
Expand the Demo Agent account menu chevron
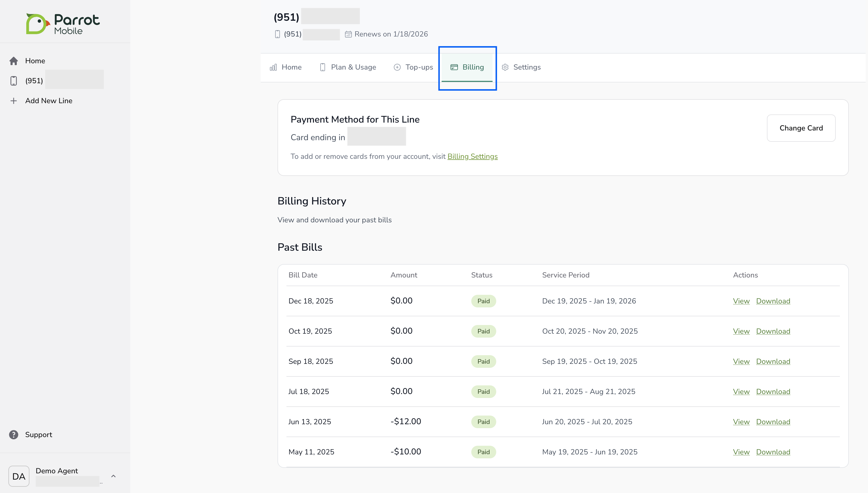click(113, 476)
